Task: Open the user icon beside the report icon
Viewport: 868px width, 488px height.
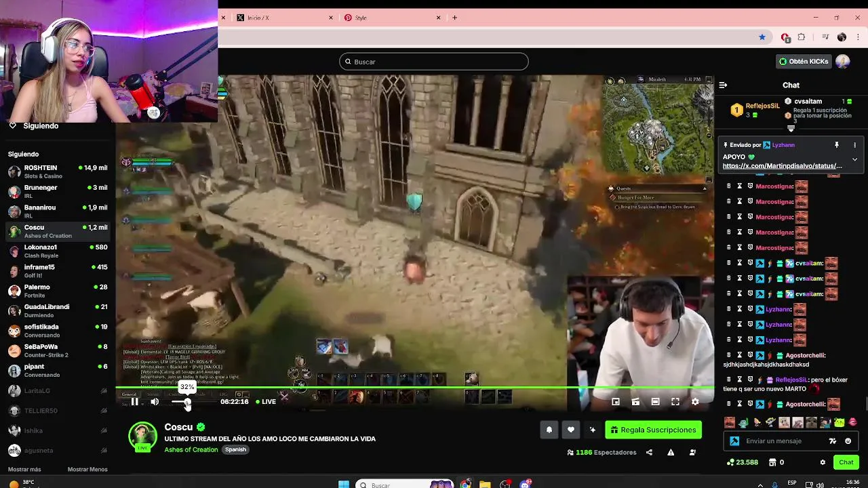Action: (692, 453)
